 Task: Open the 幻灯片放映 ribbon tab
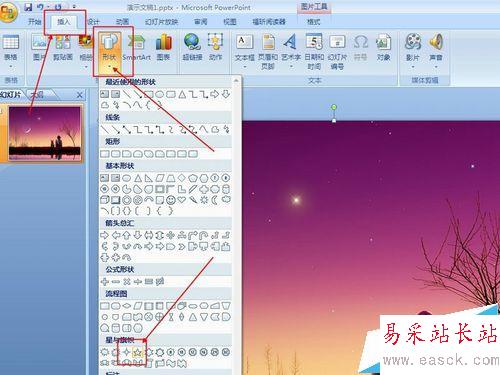click(161, 22)
